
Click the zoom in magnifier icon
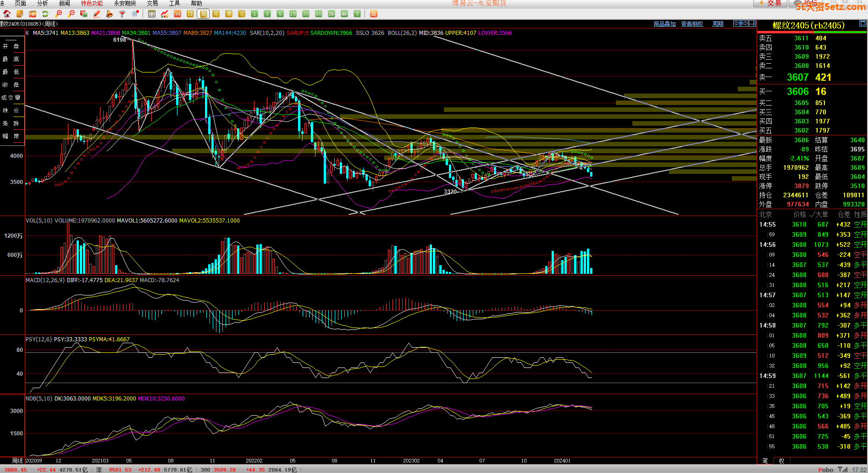(58, 14)
